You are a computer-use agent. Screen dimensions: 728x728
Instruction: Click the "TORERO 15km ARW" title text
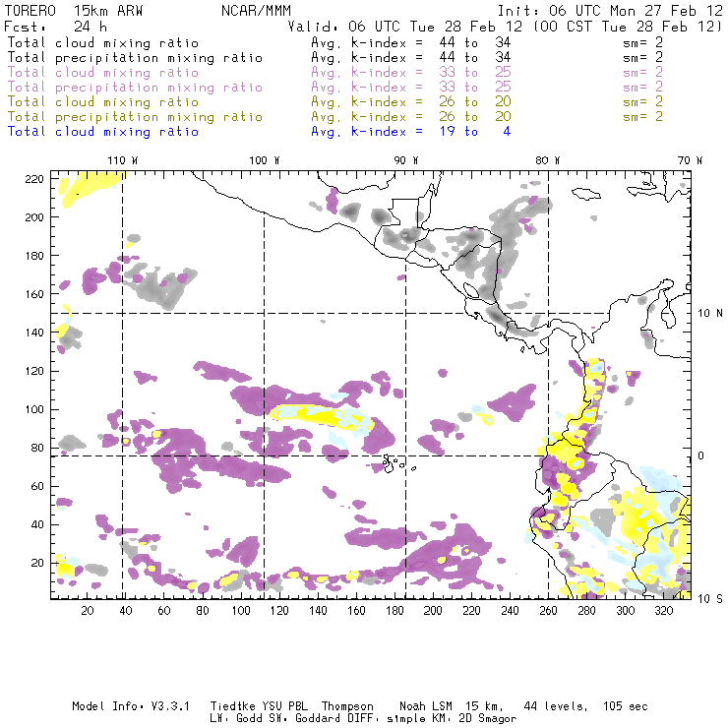click(x=74, y=11)
